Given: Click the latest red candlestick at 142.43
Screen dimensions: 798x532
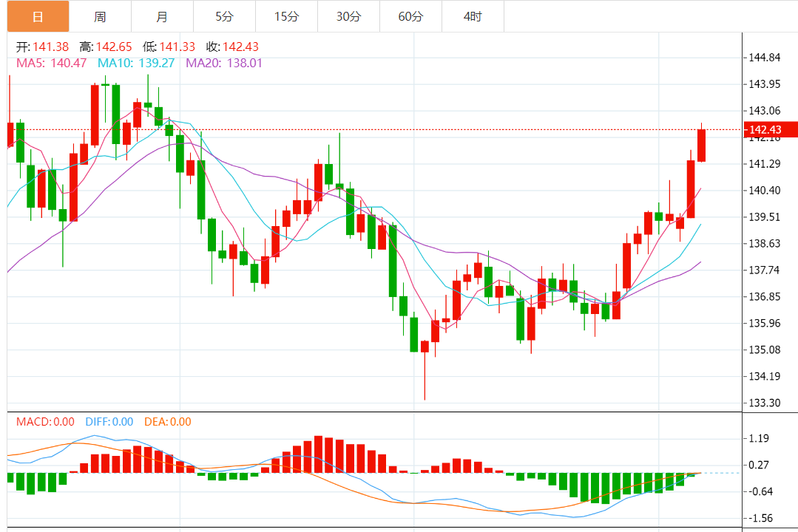Looking at the screenshot, I should pos(701,146).
